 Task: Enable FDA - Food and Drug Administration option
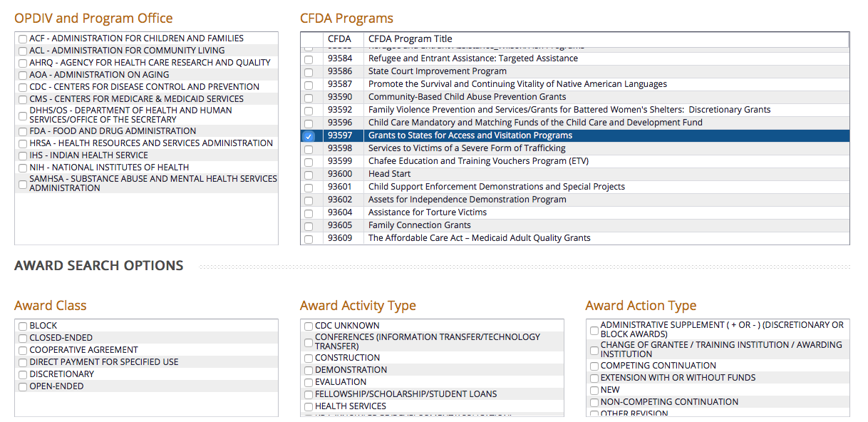click(24, 131)
